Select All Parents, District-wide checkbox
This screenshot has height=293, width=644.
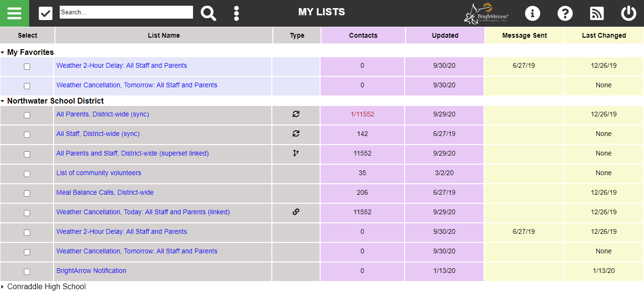[27, 115]
